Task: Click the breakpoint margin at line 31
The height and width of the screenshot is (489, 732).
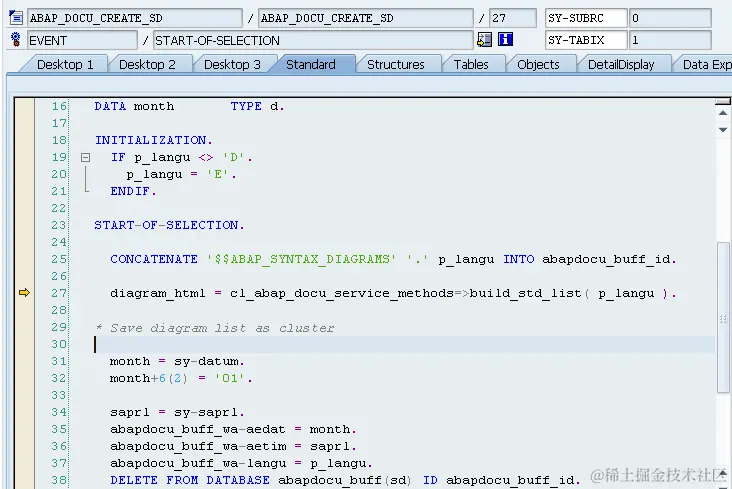Action: [x=24, y=361]
